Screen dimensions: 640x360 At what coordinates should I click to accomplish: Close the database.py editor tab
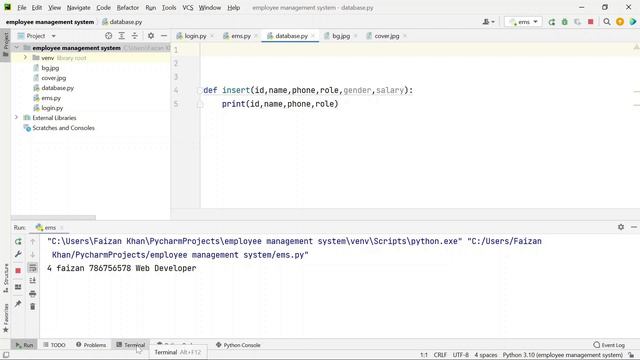pyautogui.click(x=313, y=36)
